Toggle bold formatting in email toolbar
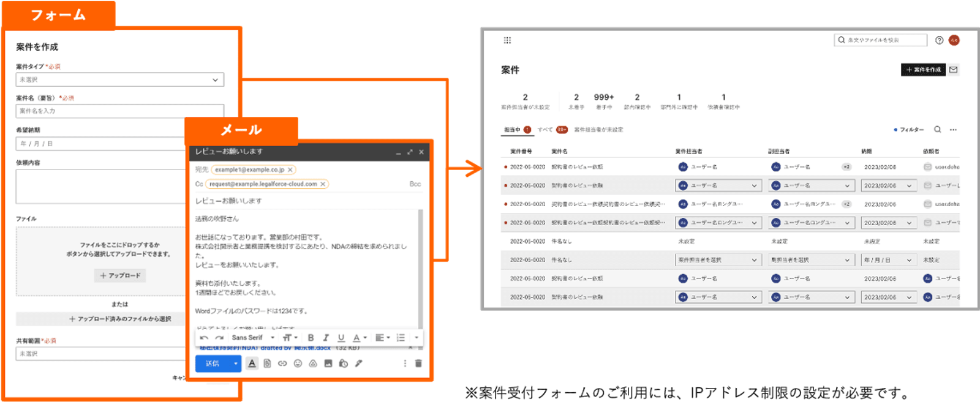This screenshot has height=413, width=980. (x=311, y=338)
